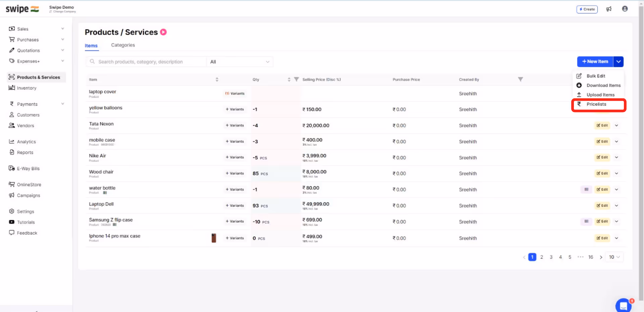Screen dimensions: 644x312
Task: Open Sales in the sidebar
Action: pyautogui.click(x=23, y=29)
